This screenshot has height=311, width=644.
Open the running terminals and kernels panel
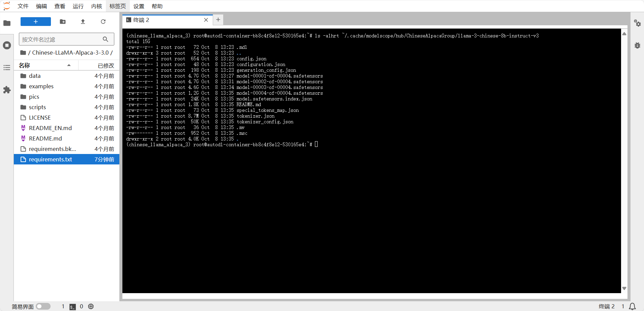point(7,45)
